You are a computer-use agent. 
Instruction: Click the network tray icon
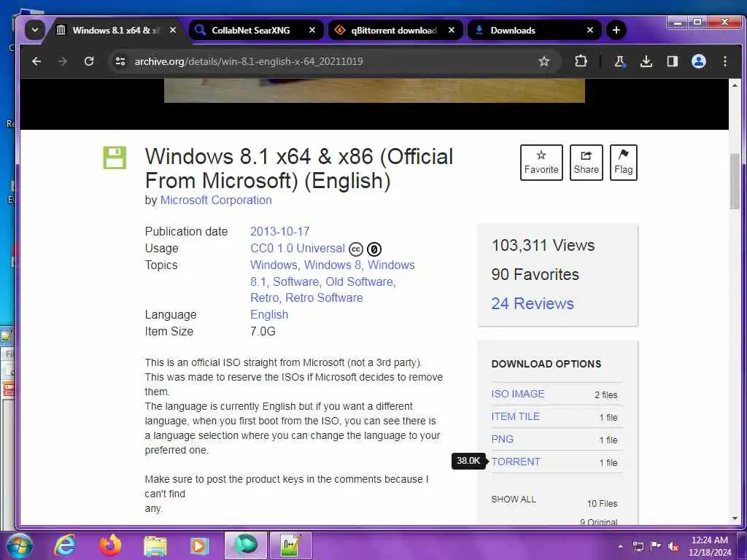coord(638,546)
